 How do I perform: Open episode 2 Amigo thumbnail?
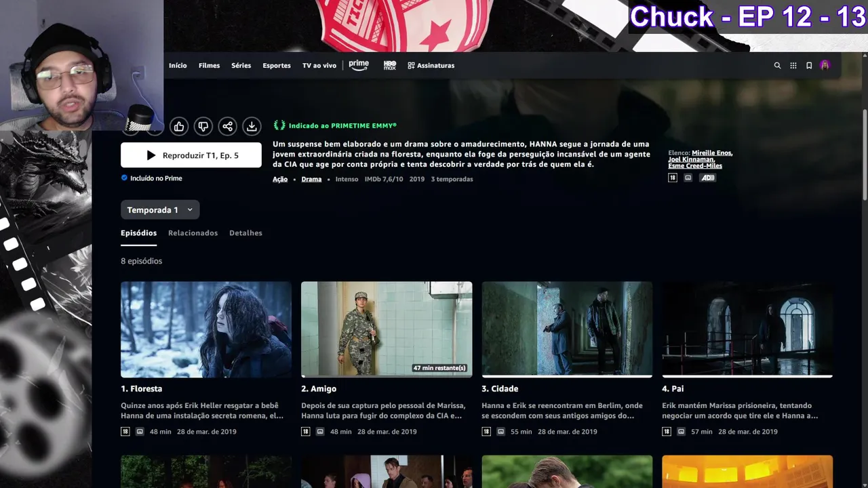point(387,329)
